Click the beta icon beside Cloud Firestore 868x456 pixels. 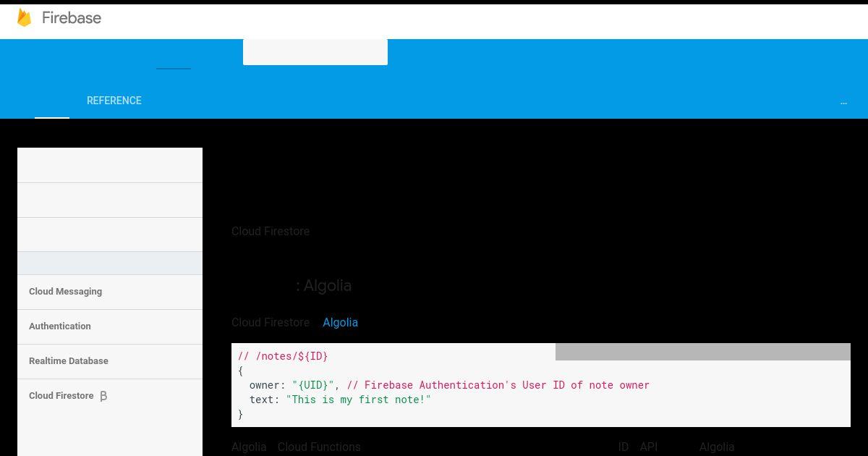click(x=103, y=396)
